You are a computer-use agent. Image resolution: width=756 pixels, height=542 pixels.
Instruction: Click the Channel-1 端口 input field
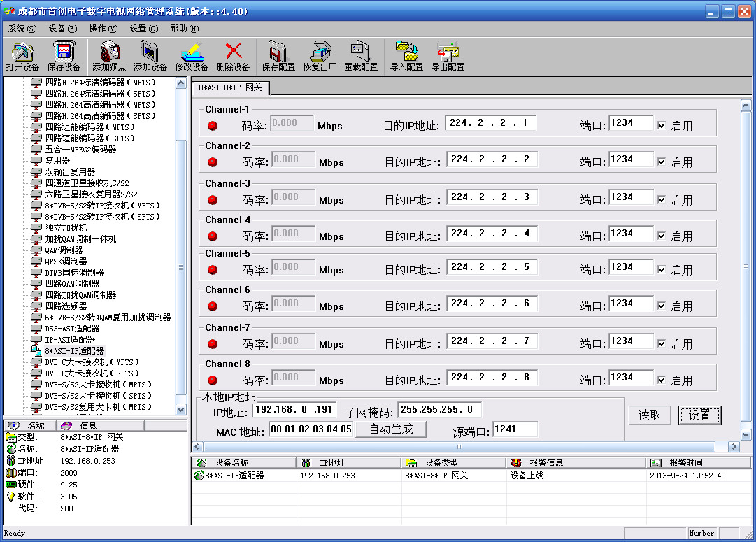click(631, 124)
